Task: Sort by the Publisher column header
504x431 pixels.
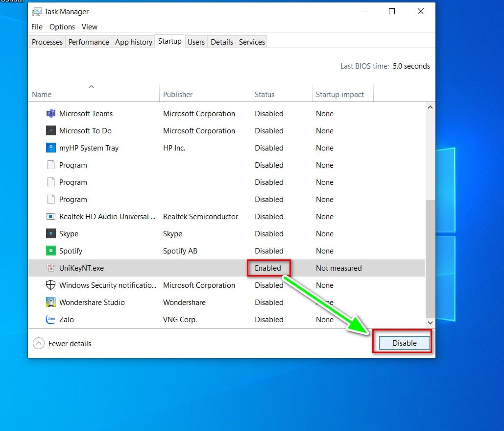Action: 205,94
